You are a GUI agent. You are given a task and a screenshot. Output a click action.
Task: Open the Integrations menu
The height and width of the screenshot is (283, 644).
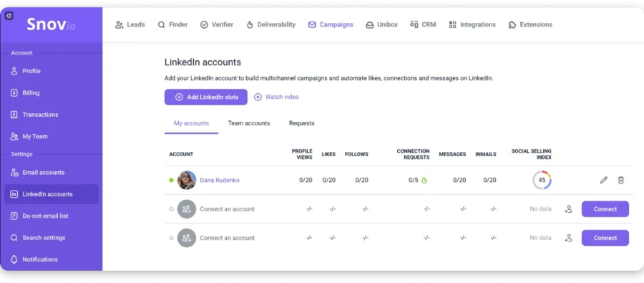pos(472,24)
